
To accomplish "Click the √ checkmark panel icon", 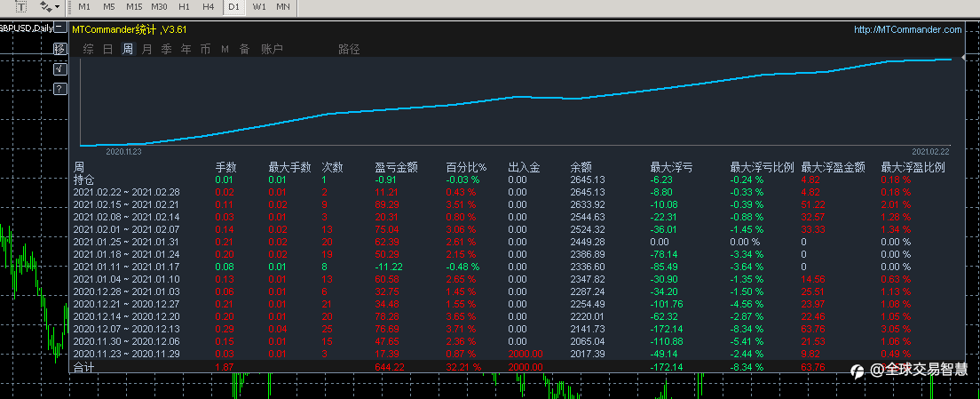I will (60, 68).
